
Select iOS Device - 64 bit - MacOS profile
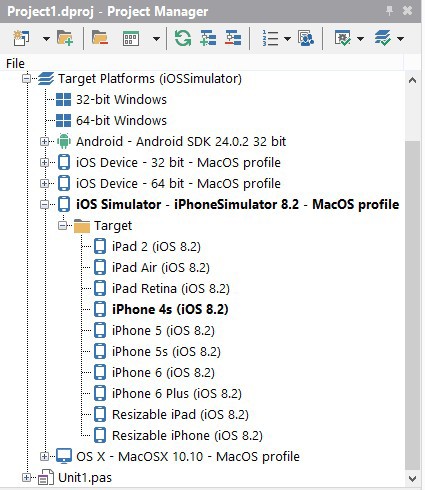pyautogui.click(x=178, y=184)
